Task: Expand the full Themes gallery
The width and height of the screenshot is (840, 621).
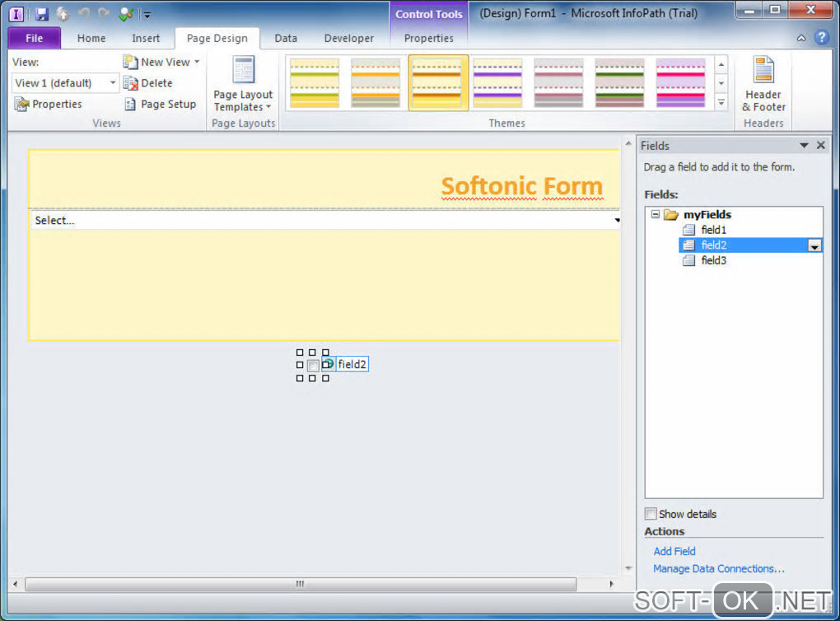Action: coord(721,102)
